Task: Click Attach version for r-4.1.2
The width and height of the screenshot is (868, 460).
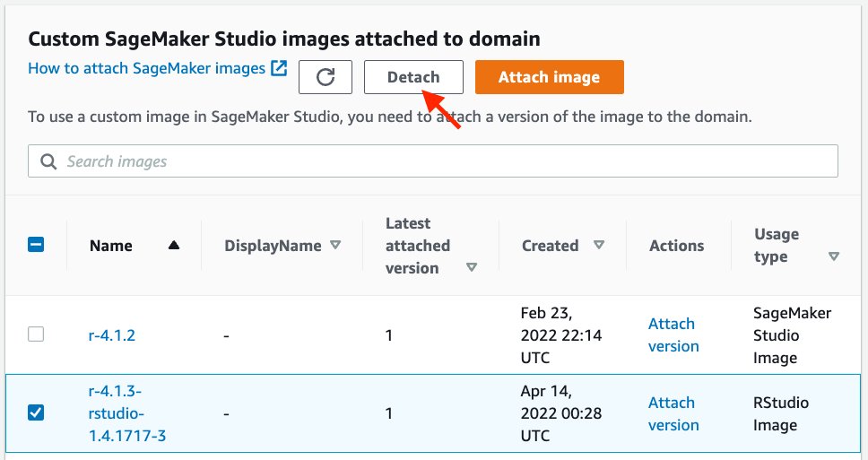Action: [x=673, y=334]
